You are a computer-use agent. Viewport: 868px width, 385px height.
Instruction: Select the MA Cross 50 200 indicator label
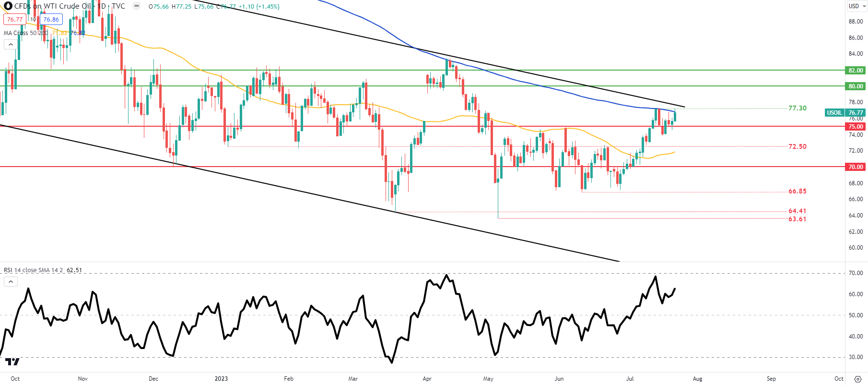[26, 33]
